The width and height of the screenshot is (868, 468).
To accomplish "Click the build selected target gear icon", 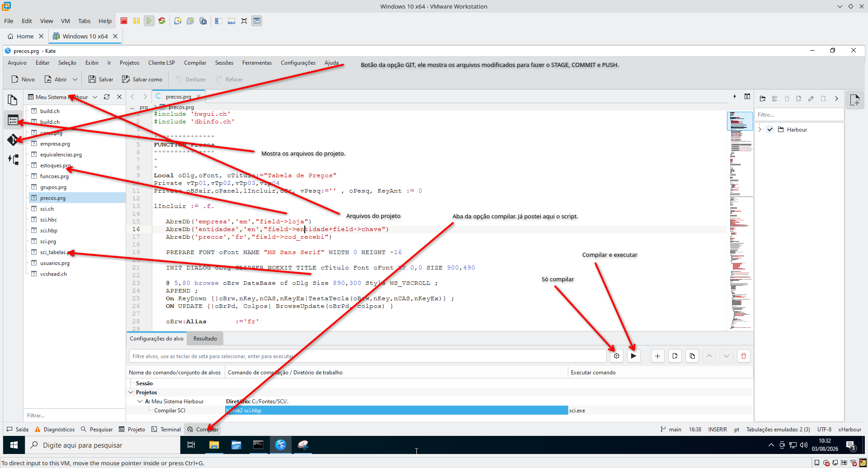I will click(x=617, y=356).
